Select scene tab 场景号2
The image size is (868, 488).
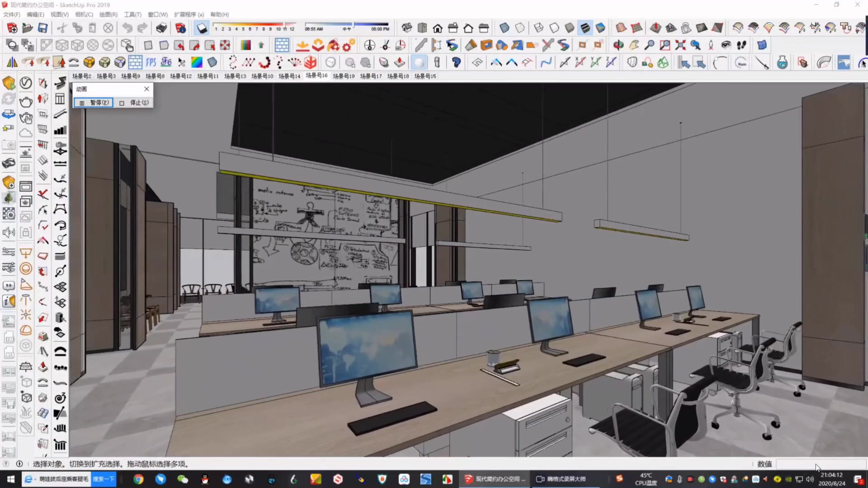82,76
